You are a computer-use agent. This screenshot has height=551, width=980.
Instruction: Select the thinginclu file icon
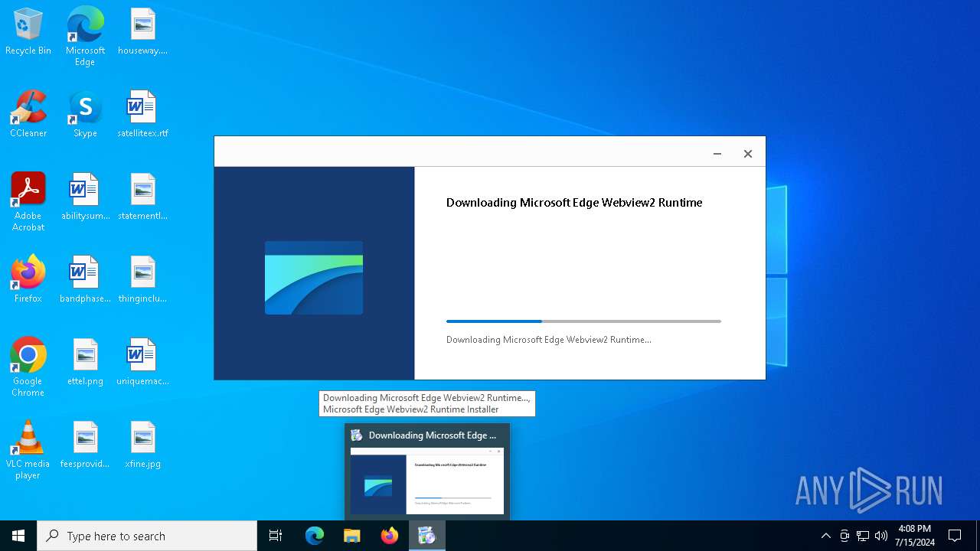tap(142, 280)
